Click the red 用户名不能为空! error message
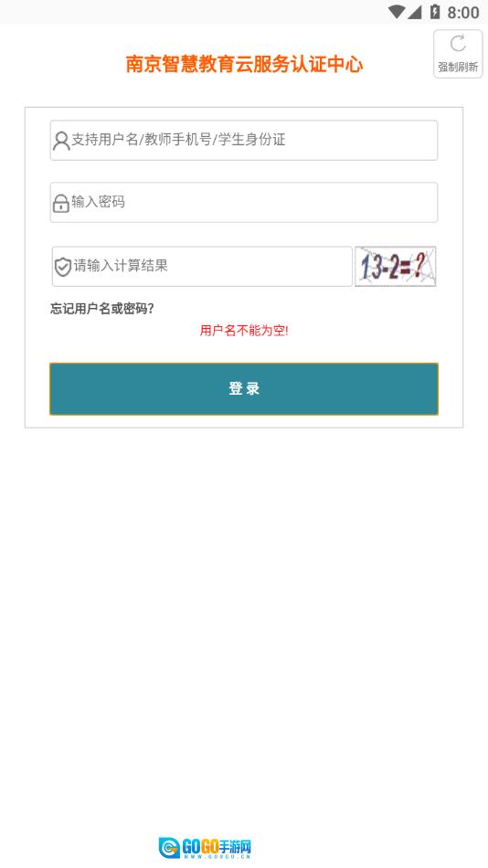This screenshot has width=488, height=868. click(x=244, y=331)
